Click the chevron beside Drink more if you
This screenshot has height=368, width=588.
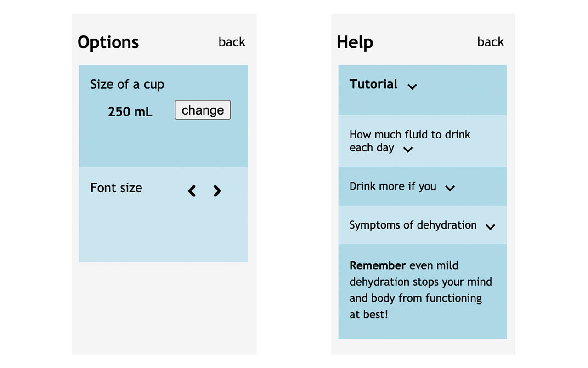pos(450,188)
